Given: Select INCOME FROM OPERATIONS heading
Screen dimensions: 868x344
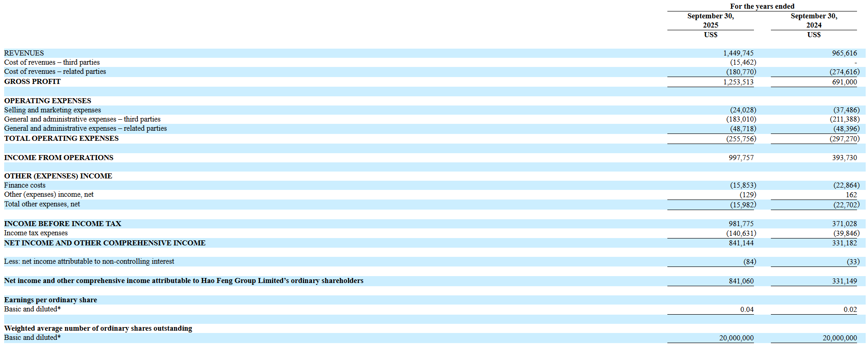Looking at the screenshot, I should 59,158.
